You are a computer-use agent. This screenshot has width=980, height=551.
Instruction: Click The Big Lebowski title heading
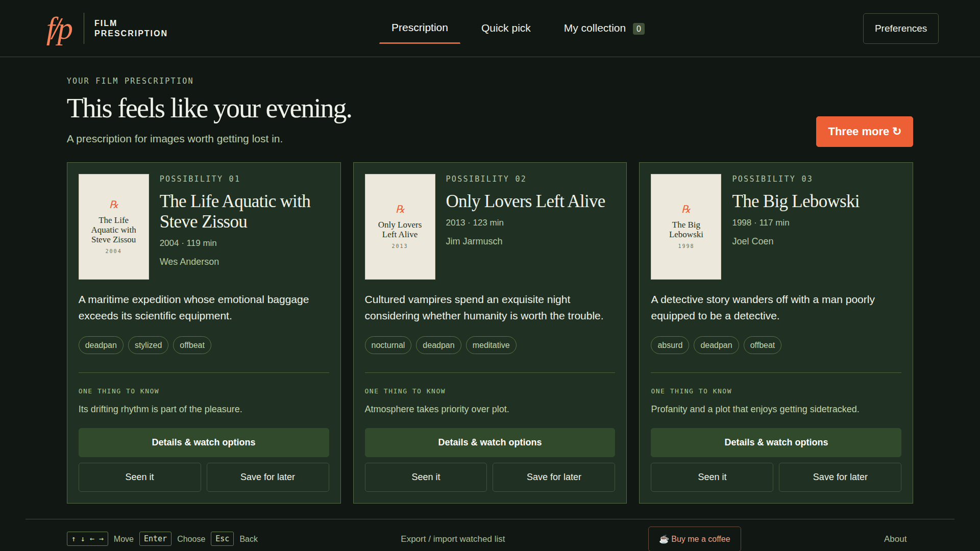coord(795,202)
